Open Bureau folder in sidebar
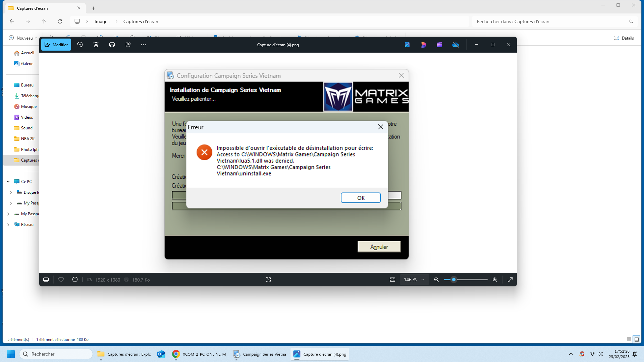This screenshot has width=644, height=362. point(24,85)
